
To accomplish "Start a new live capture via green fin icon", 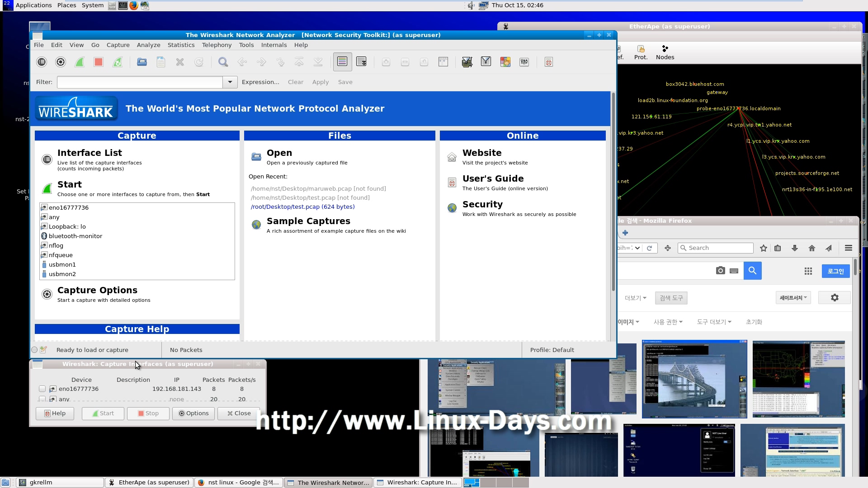I will point(80,62).
